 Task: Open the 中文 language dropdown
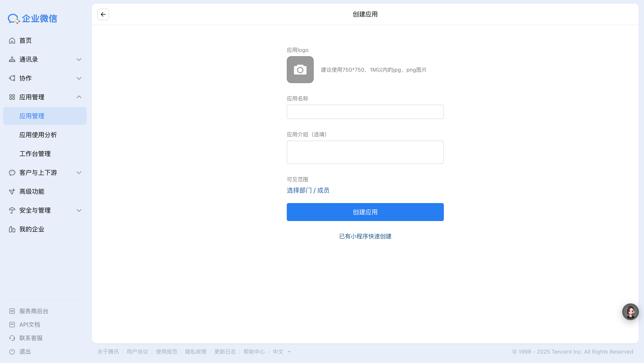282,352
